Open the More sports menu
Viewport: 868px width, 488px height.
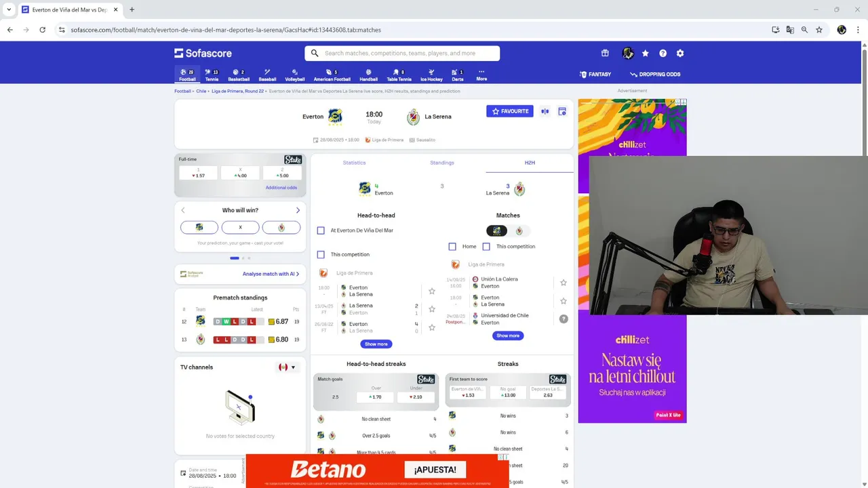click(x=481, y=75)
